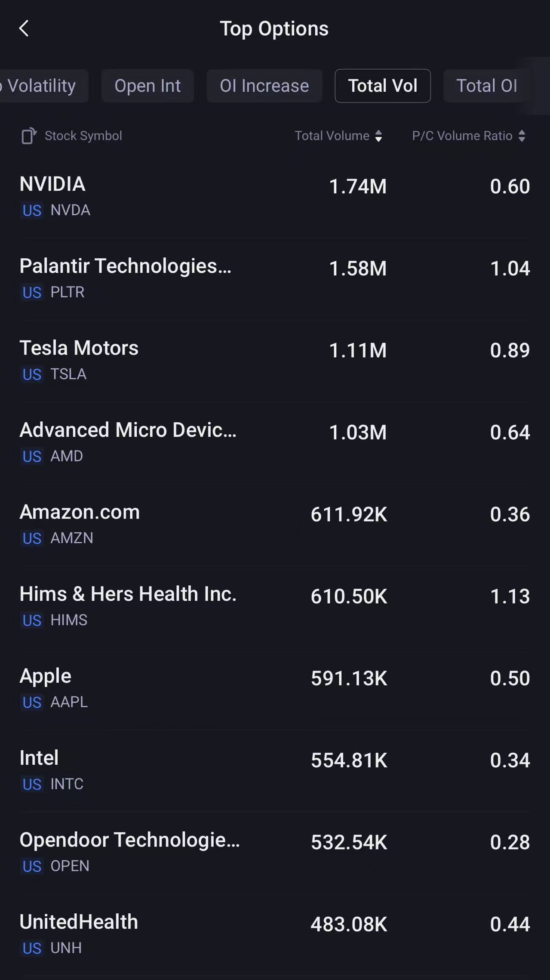View Amazon.com options details

(x=274, y=524)
